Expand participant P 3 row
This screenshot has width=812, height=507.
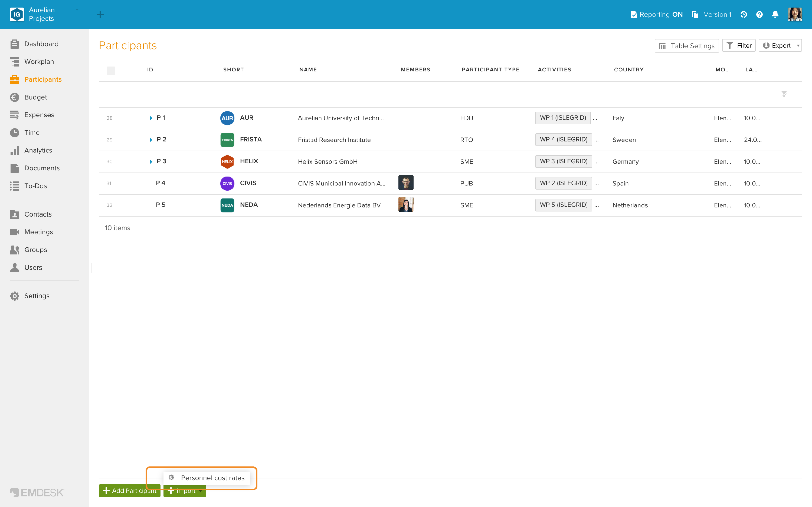tap(151, 162)
